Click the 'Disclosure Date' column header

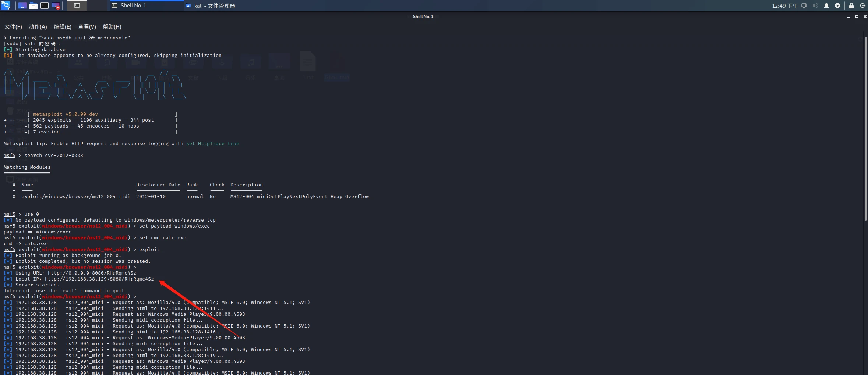pyautogui.click(x=158, y=185)
